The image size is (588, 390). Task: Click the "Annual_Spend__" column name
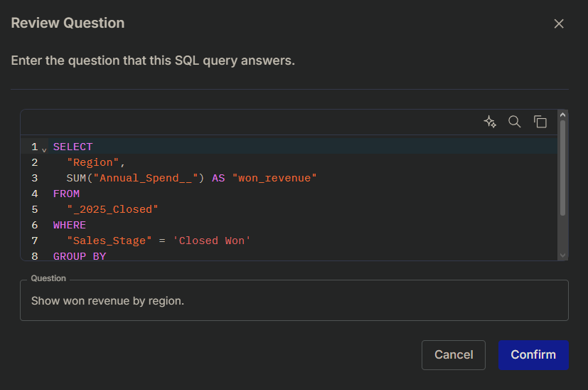(x=146, y=178)
